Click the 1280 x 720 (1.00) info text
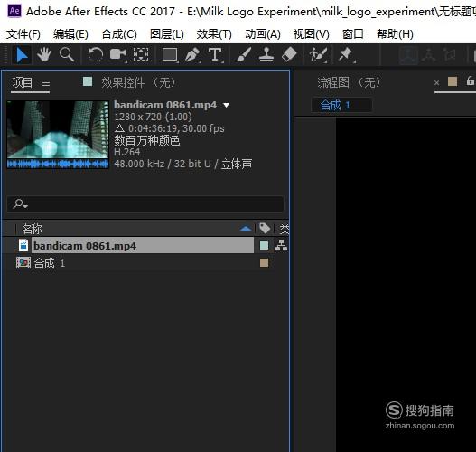 pyautogui.click(x=153, y=117)
